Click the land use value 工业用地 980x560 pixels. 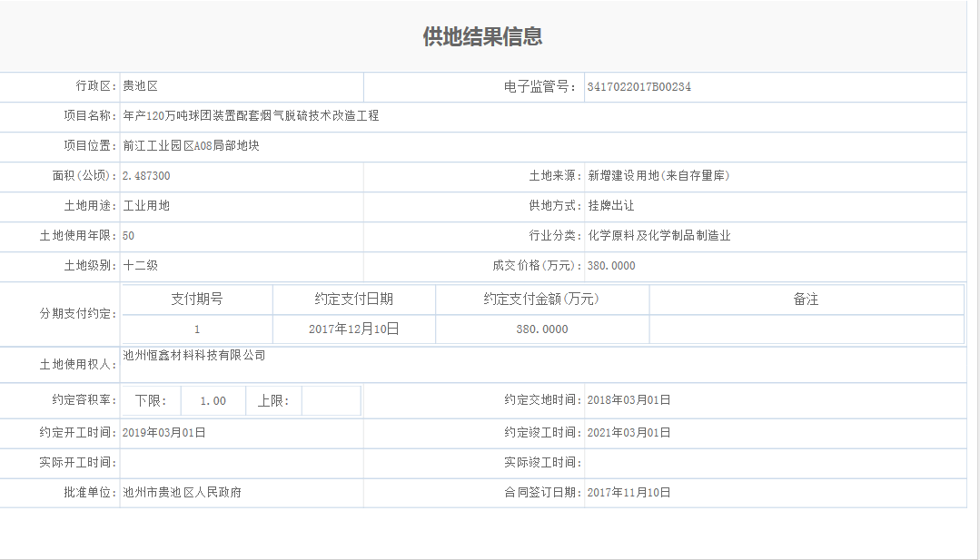point(146,206)
